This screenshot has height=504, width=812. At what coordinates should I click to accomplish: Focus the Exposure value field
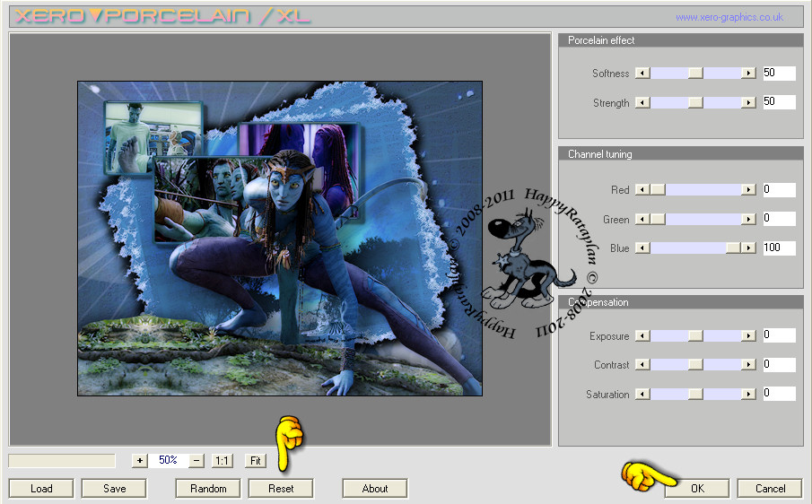point(779,335)
